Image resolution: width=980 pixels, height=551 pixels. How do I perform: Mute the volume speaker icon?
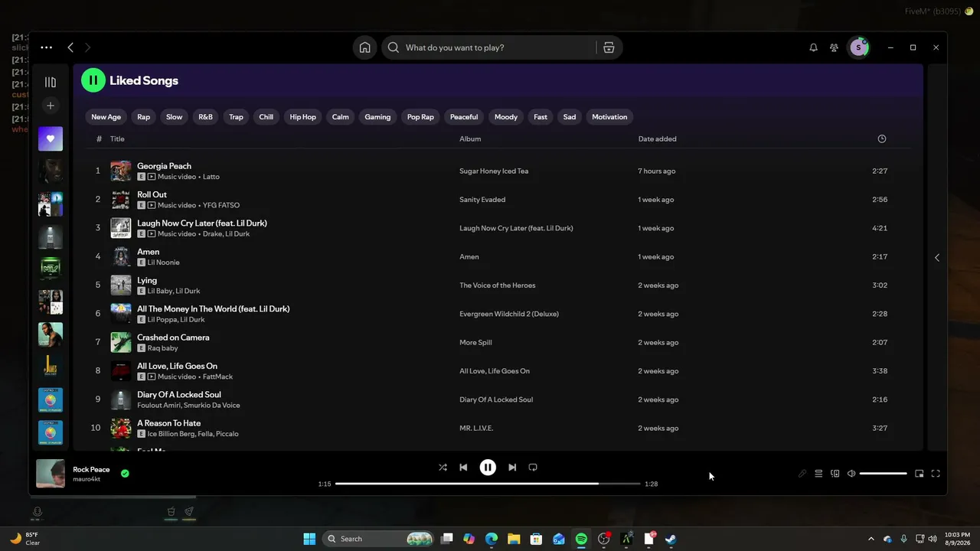click(851, 474)
